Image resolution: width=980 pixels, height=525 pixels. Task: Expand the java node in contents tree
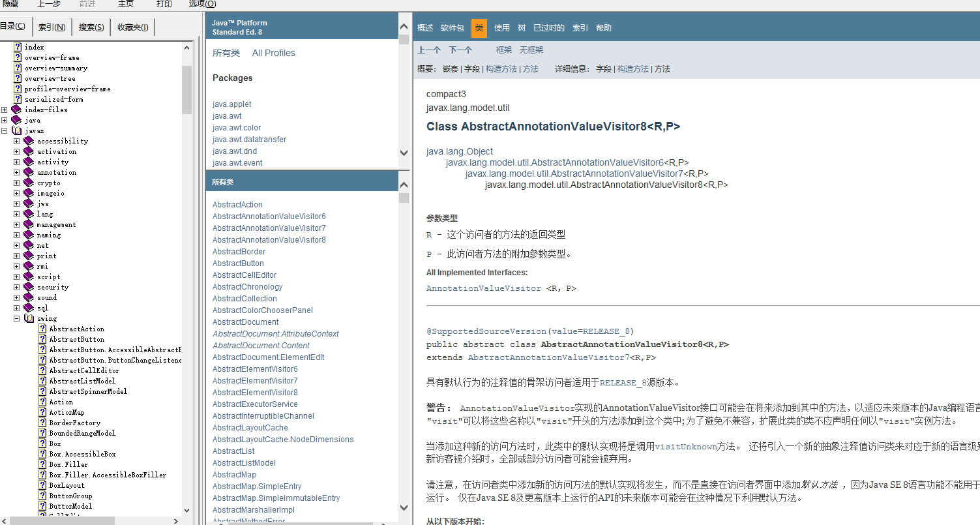pyautogui.click(x=5, y=120)
